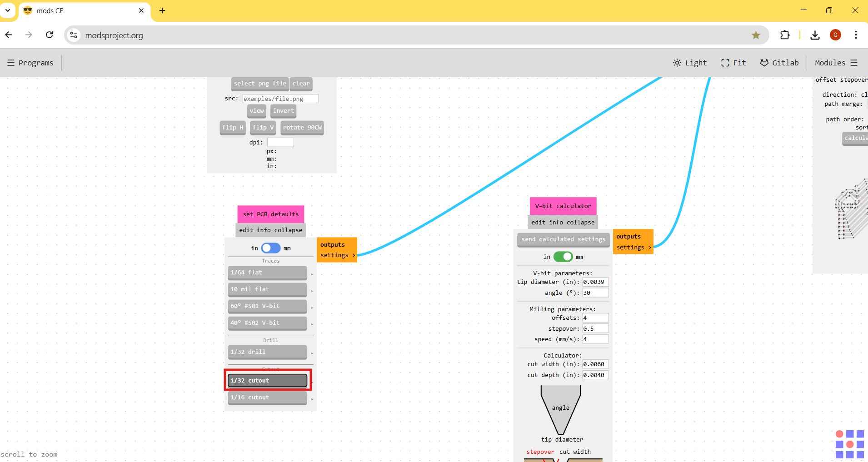
Task: Edit the offsets field
Action: coord(595,318)
